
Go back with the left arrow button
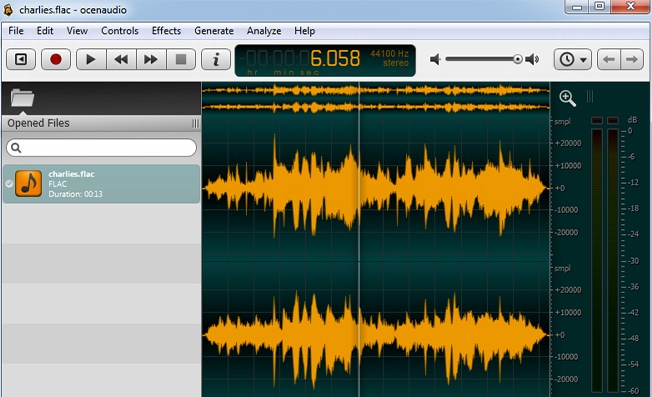click(609, 59)
